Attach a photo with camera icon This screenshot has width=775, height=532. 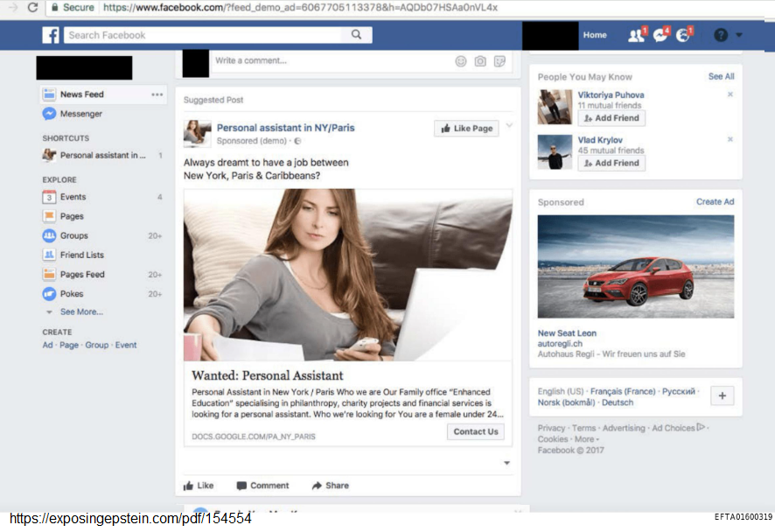pos(480,61)
